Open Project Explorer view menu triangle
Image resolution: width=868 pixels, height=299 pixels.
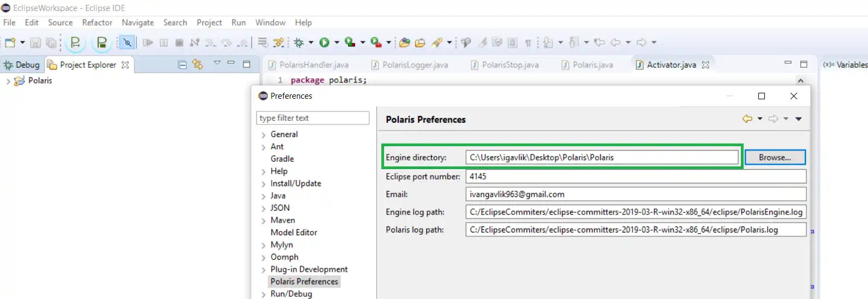point(217,63)
